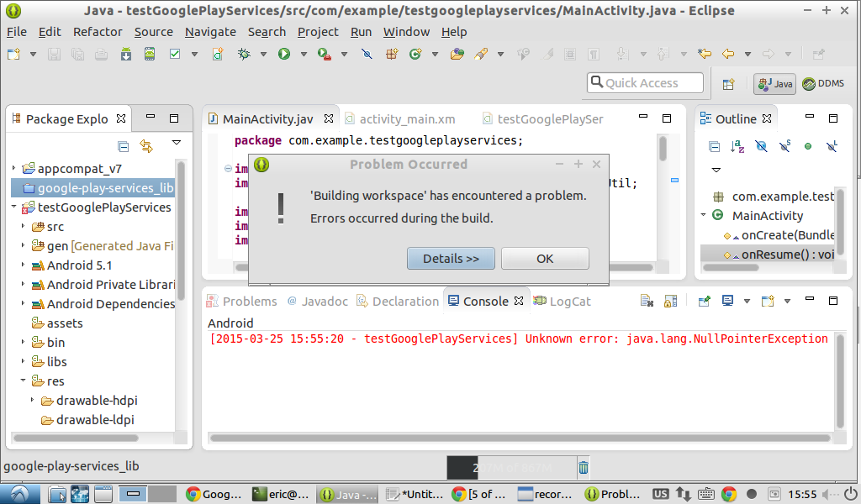This screenshot has width=861, height=504.
Task: Click the Console horizontal scrollbar
Action: [x=520, y=438]
